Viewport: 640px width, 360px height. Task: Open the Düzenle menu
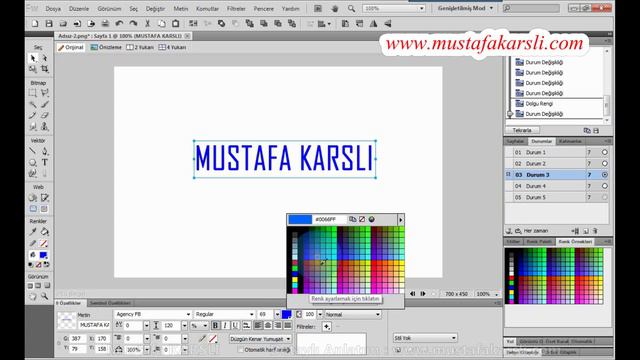point(79,9)
